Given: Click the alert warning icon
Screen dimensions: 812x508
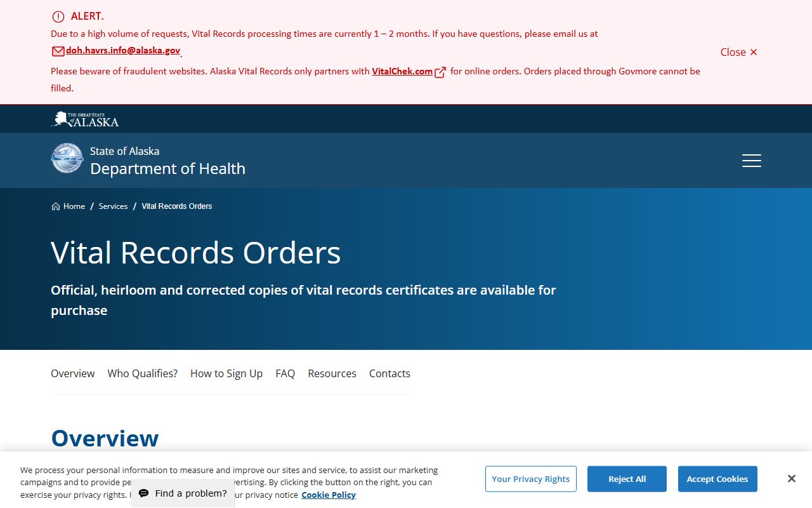Looking at the screenshot, I should [58, 17].
